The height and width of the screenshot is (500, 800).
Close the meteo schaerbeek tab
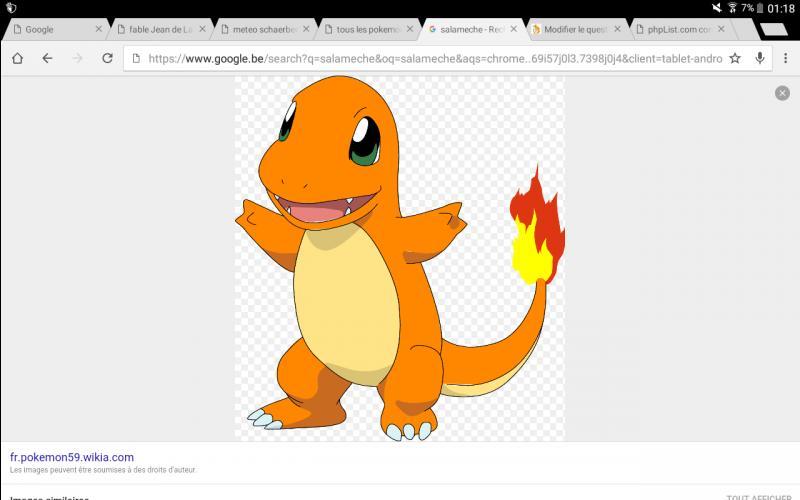[306, 29]
